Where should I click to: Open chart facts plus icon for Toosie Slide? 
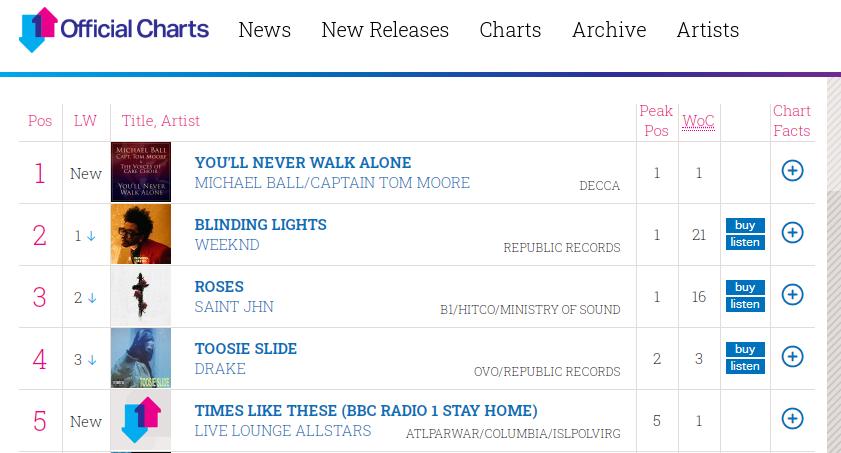coord(792,357)
